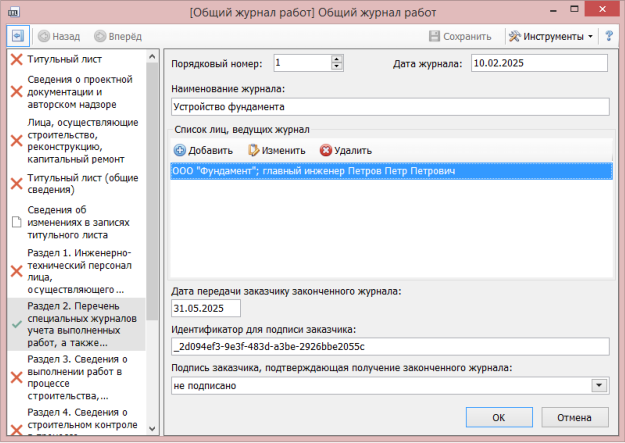Click the Дата журнала field
The width and height of the screenshot is (625, 443).
pyautogui.click(x=539, y=63)
